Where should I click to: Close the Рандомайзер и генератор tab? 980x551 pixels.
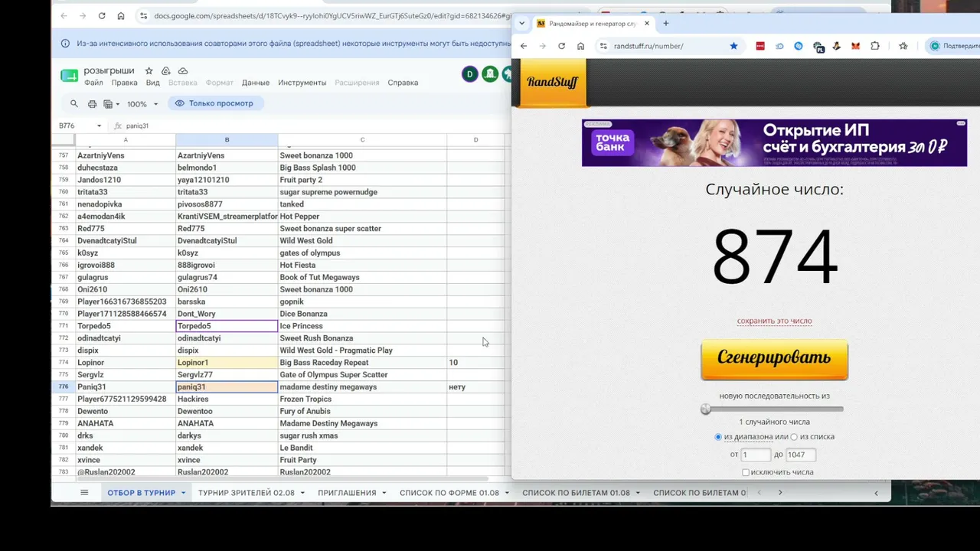647,24
